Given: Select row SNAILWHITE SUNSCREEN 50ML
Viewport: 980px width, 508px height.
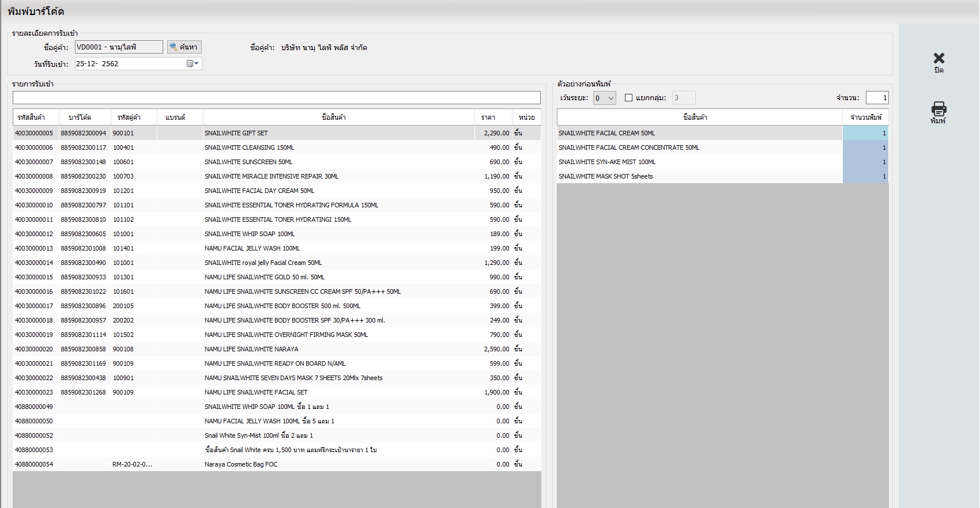Looking at the screenshot, I should 277,162.
